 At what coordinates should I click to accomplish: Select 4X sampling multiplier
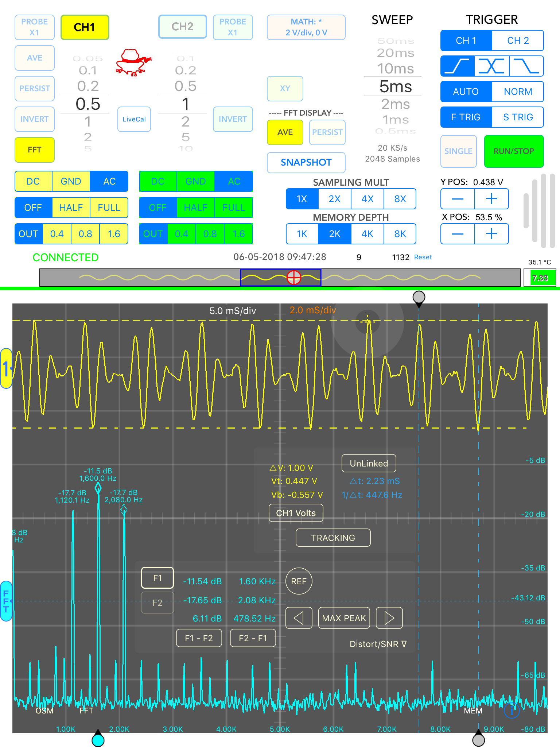(x=367, y=199)
